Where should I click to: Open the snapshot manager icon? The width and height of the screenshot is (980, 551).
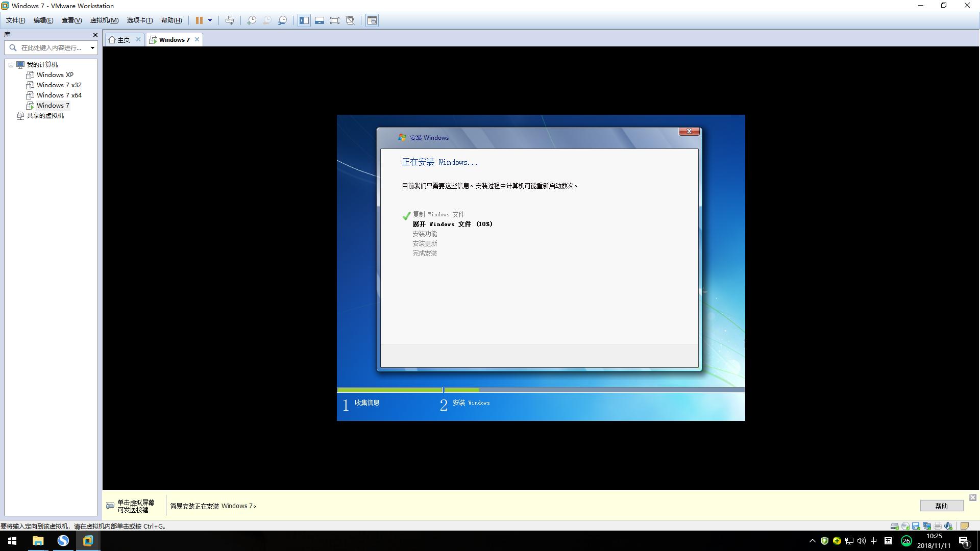283,20
